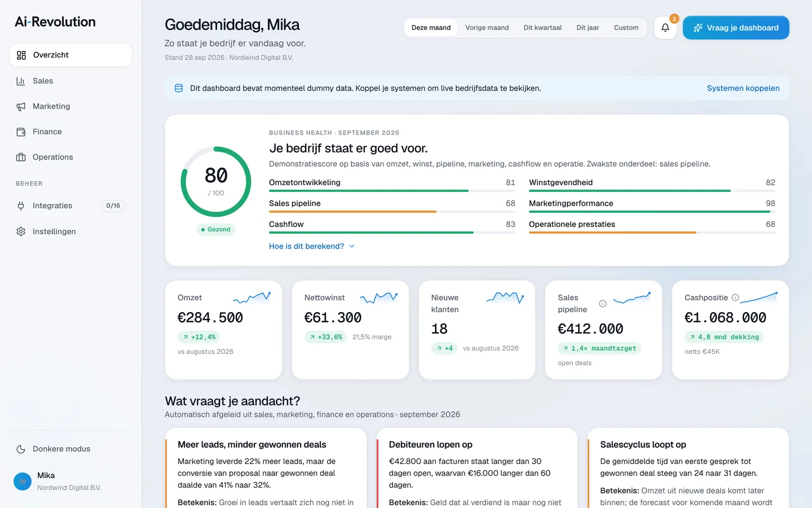The width and height of the screenshot is (812, 508).
Task: Open Mika's profile name in the sidebar
Action: (46, 475)
